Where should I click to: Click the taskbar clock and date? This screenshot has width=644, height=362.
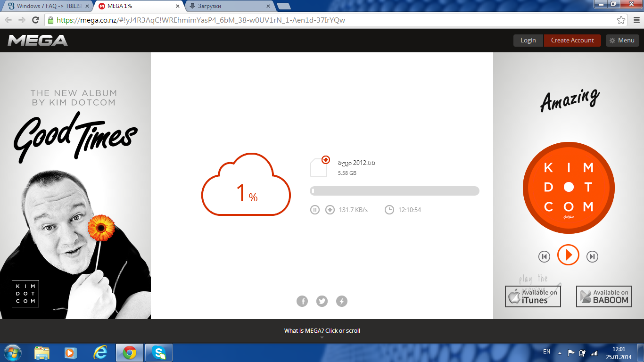point(619,353)
